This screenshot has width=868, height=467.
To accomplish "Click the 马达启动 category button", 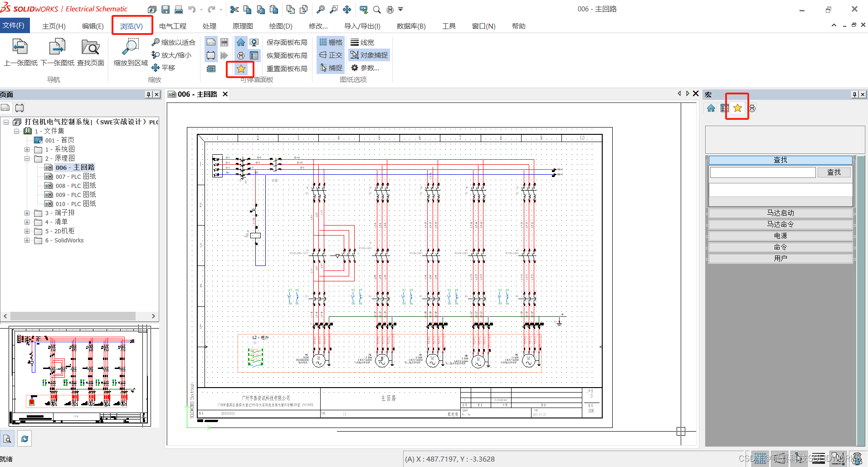I will click(780, 212).
